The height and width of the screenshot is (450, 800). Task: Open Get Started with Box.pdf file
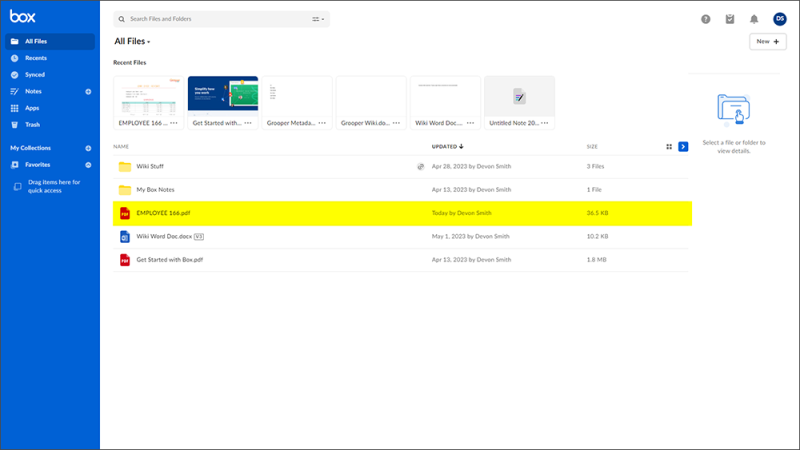click(x=169, y=260)
